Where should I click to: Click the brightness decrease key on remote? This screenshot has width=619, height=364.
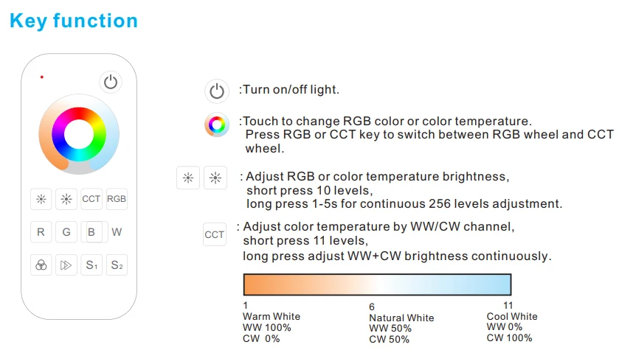coord(41,199)
